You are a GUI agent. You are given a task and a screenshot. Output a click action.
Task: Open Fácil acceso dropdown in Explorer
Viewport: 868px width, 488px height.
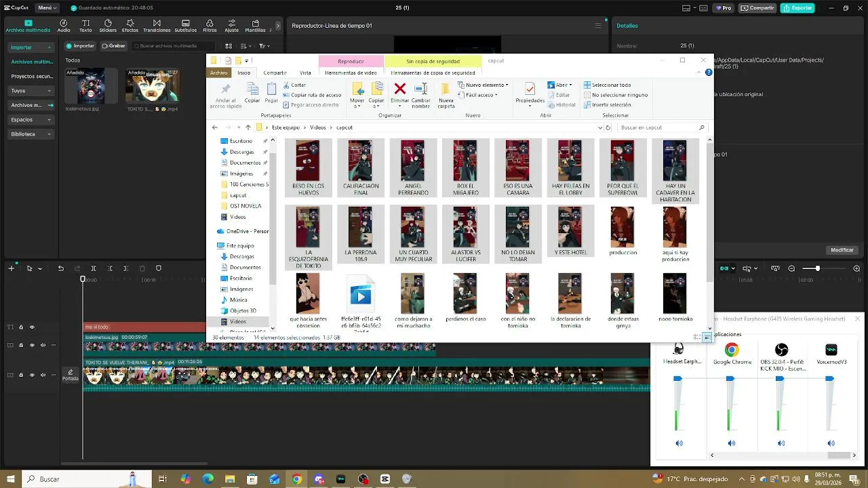tap(479, 95)
